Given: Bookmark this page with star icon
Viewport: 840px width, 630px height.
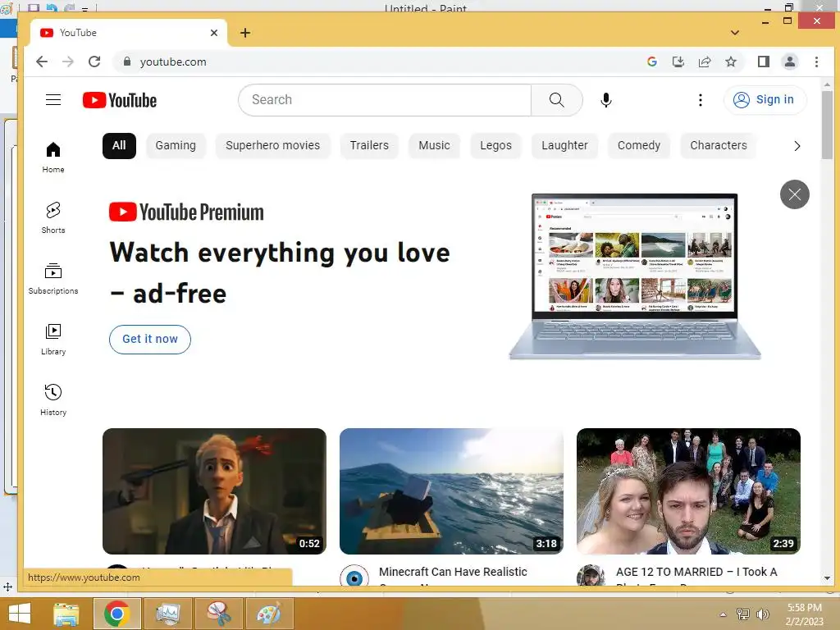Looking at the screenshot, I should 731,62.
